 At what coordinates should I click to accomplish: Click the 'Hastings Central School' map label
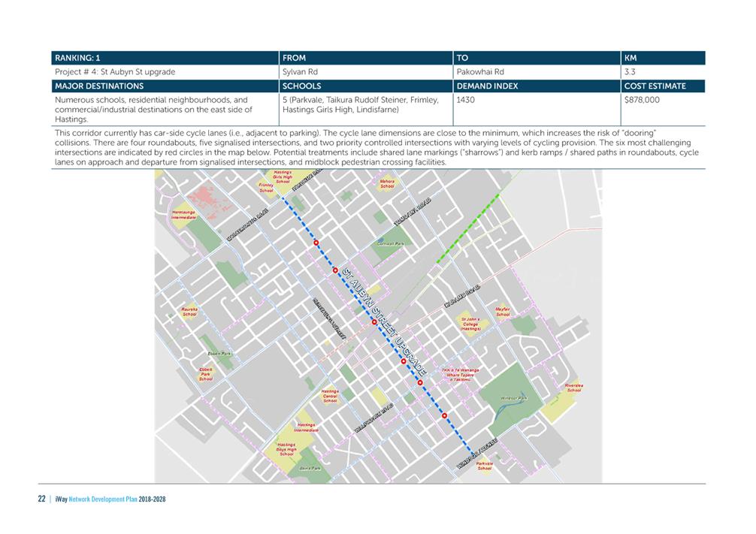point(330,396)
